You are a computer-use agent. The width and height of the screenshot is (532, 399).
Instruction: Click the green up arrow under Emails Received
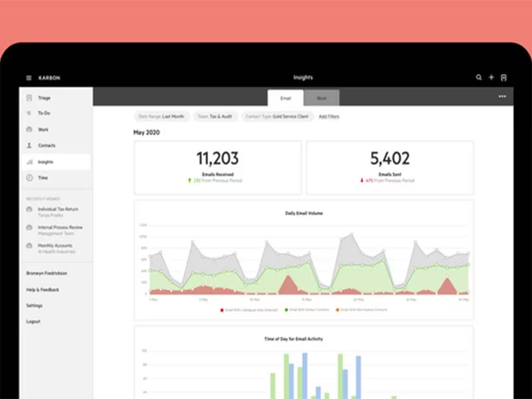tap(190, 181)
